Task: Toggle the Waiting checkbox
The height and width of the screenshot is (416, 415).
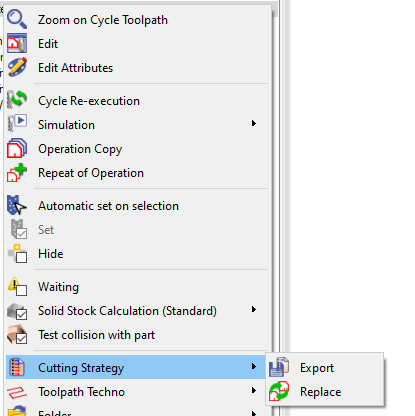Action: (x=22, y=290)
